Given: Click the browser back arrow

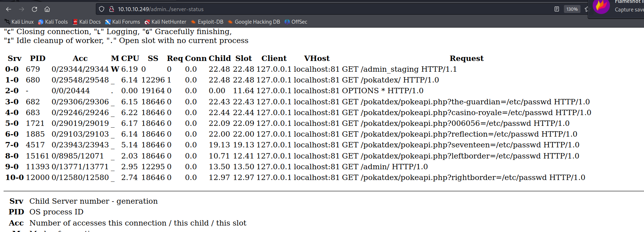Looking at the screenshot, I should [9, 9].
